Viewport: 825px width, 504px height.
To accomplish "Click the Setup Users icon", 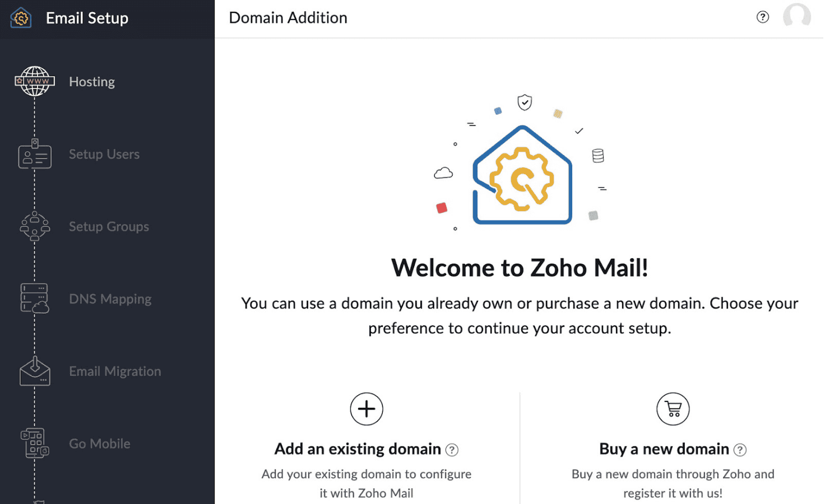I will 35,155.
